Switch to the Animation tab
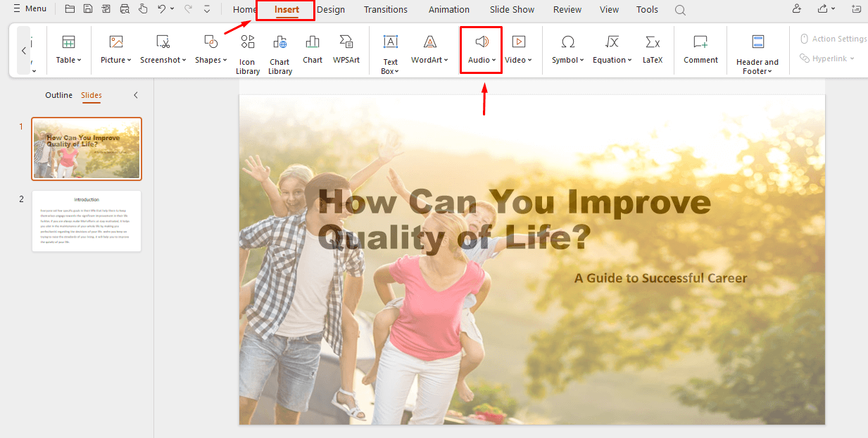 [x=448, y=9]
